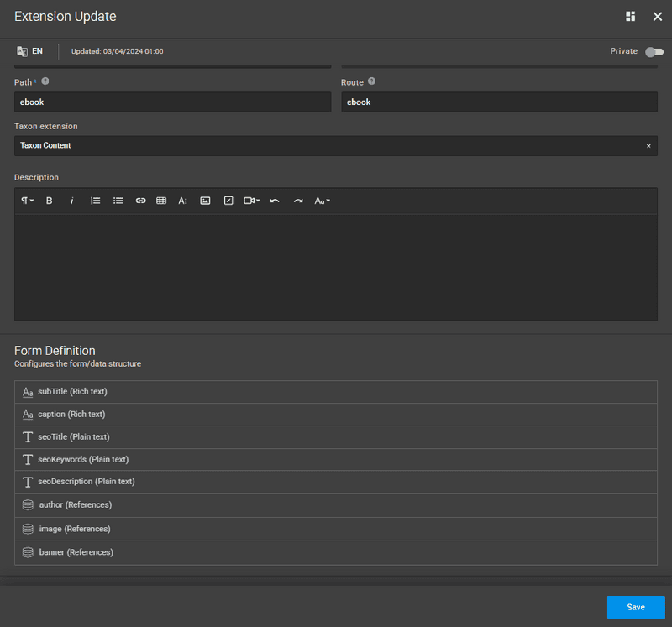This screenshot has width=672, height=627.
Task: Insert an unordered bullet list
Action: pos(118,201)
